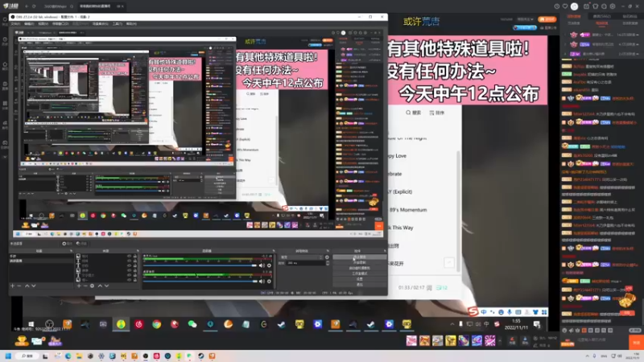Toggle visibility eye of first source
The height and width of the screenshot is (362, 644).
pyautogui.click(x=129, y=256)
